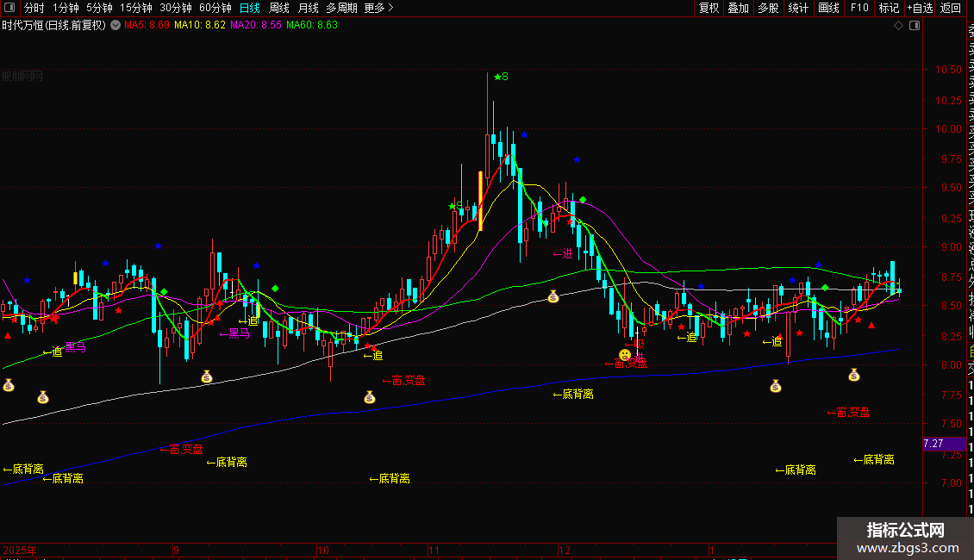Click the 时代万恒(日线.前复权) chart title
Viewport: 974px width, 560px height.
click(54, 26)
